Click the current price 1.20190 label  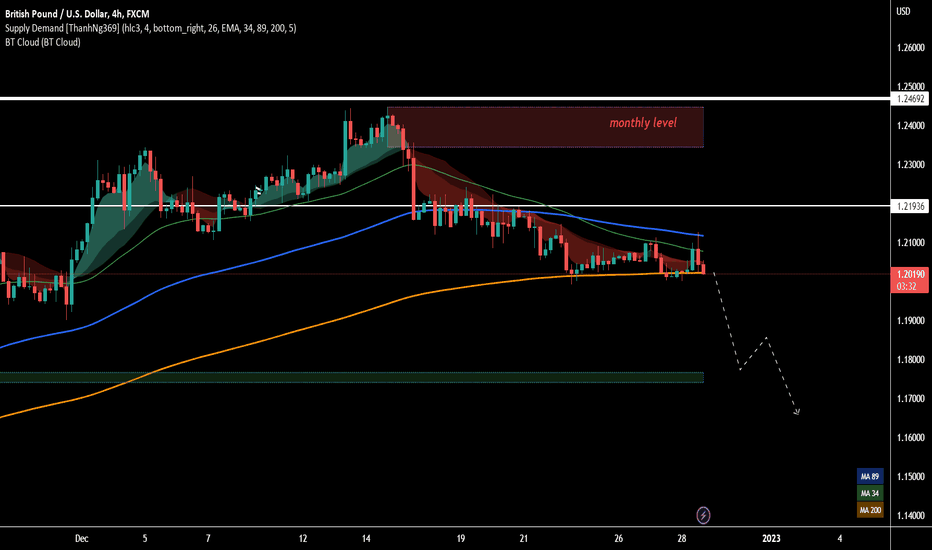coord(911,274)
